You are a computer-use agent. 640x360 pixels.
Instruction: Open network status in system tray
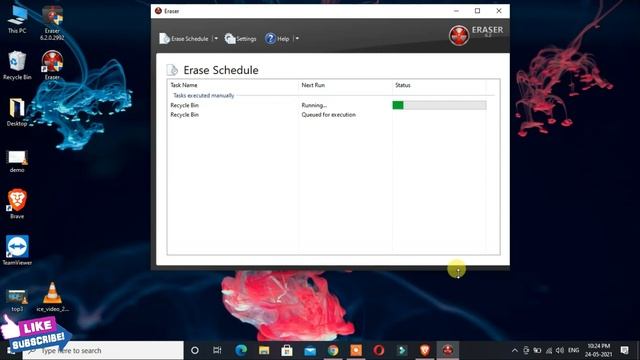tap(549, 350)
